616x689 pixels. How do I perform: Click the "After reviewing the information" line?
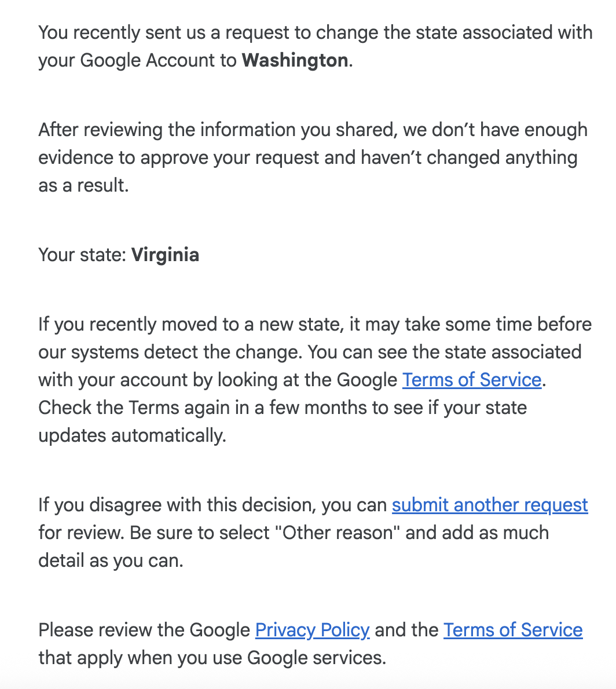(313, 130)
